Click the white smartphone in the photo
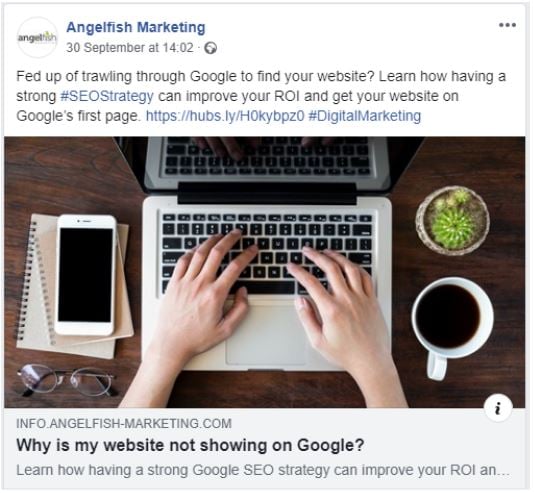The height and width of the screenshot is (493, 534). [x=86, y=275]
